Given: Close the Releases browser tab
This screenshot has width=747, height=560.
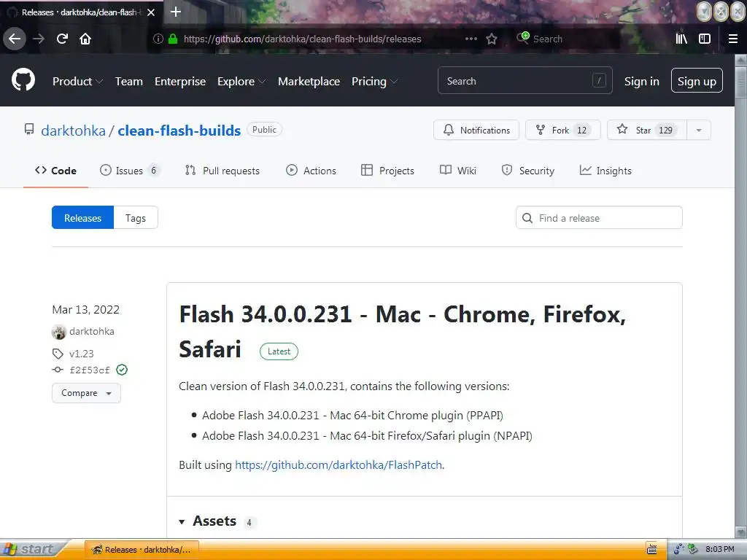Looking at the screenshot, I should pyautogui.click(x=151, y=12).
